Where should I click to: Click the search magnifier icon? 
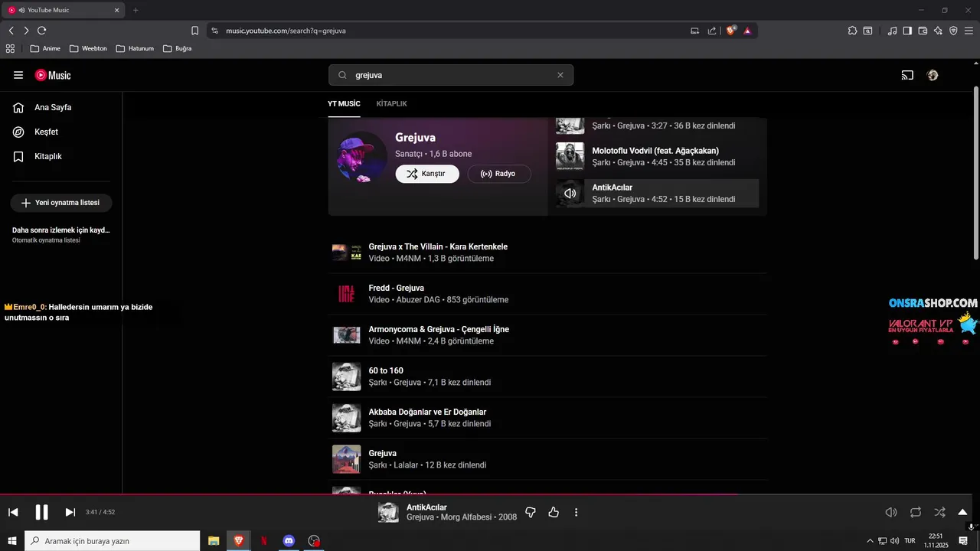(342, 75)
